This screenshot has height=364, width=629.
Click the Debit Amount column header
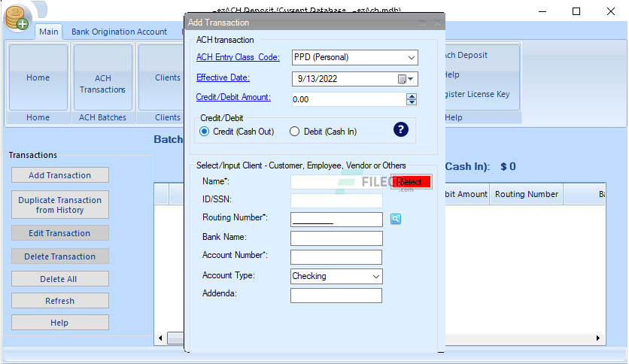tap(466, 195)
